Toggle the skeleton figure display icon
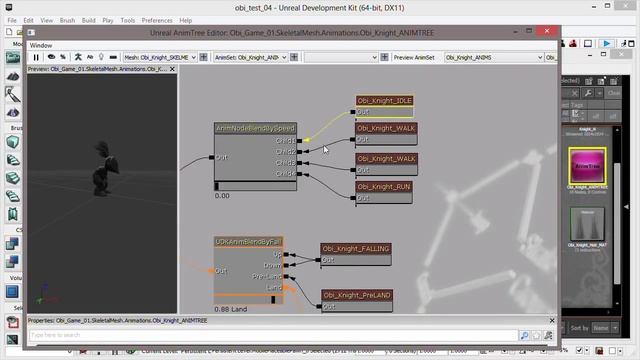640x360 pixels. (78, 57)
